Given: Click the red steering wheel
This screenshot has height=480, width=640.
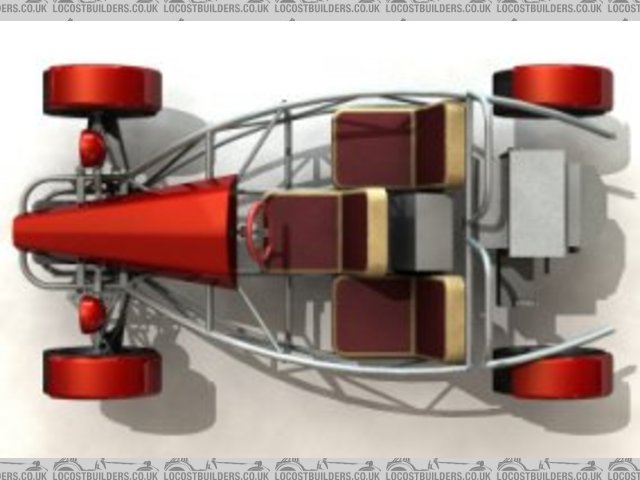Looking at the screenshot, I should point(260,233).
